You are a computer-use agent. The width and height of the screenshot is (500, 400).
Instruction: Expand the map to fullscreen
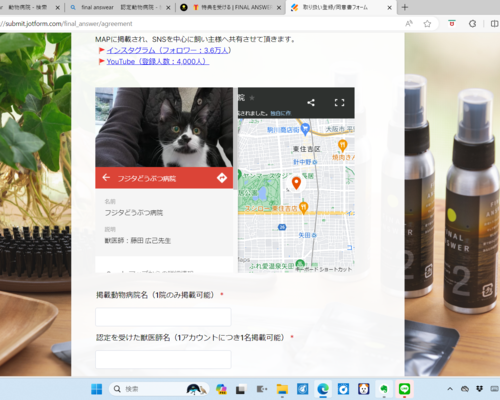coord(339,102)
